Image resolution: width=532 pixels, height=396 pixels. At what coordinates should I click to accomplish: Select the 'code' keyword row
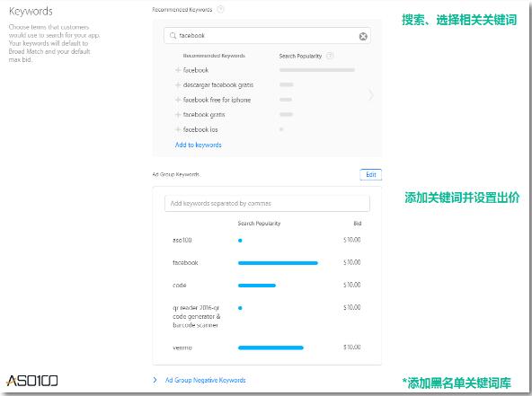(x=267, y=286)
